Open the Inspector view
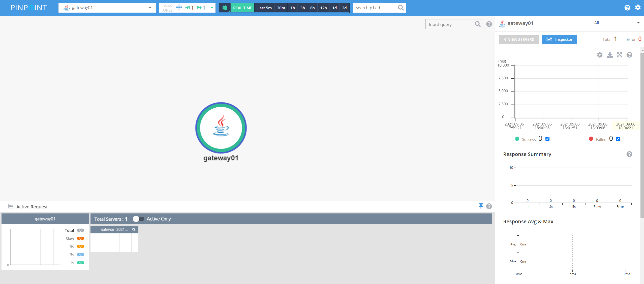The image size is (644, 284). (559, 39)
